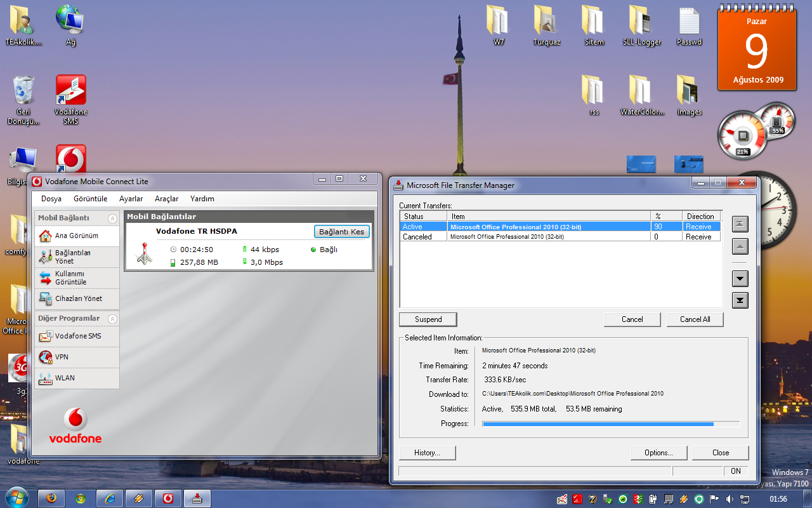Image resolution: width=812 pixels, height=508 pixels.
Task: Select the images desktop folder
Action: (689, 95)
